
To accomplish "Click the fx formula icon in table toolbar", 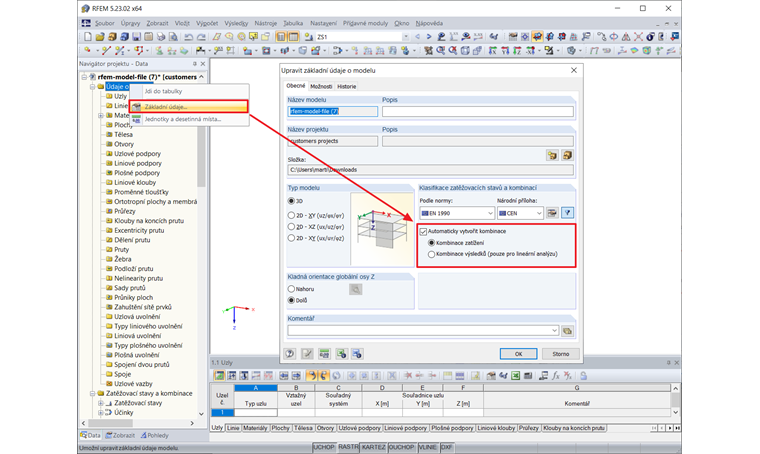I will tap(556, 376).
